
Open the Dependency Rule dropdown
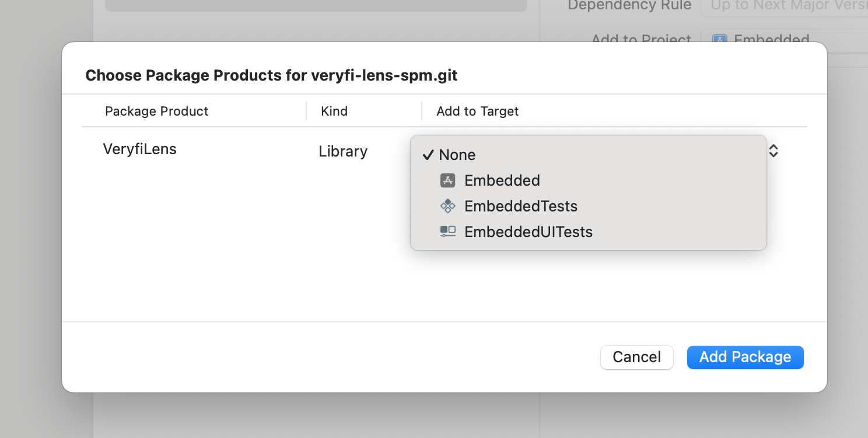coord(784,6)
